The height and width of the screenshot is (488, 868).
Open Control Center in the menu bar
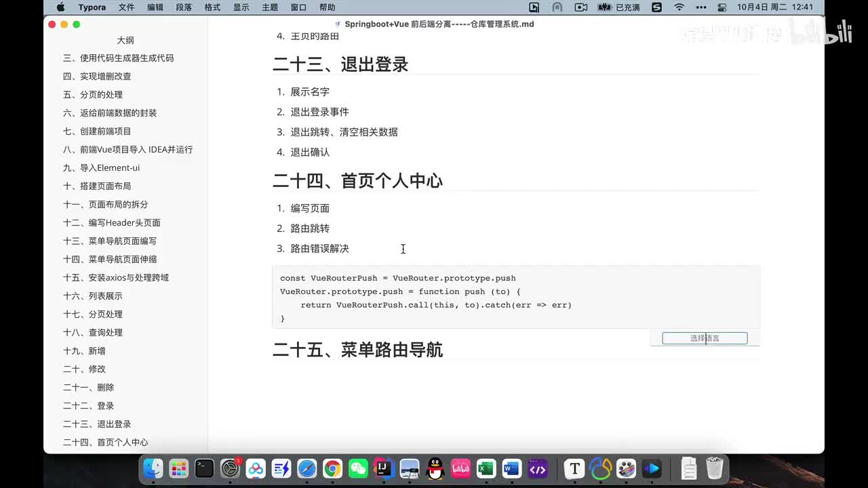coord(722,7)
